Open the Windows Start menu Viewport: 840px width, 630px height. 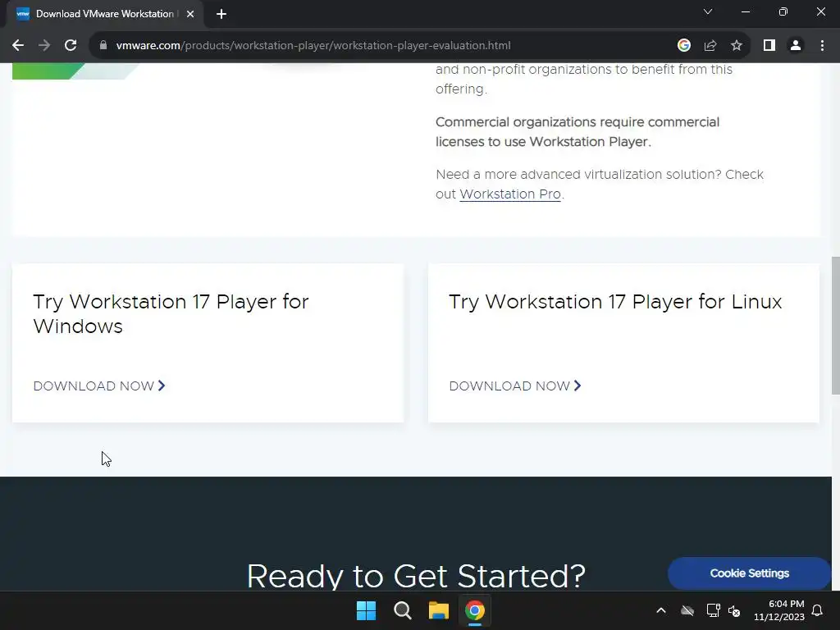pyautogui.click(x=367, y=610)
